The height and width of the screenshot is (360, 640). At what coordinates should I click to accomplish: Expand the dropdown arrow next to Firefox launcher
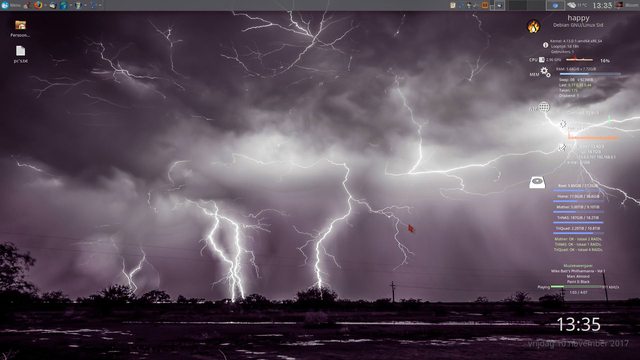pyautogui.click(x=45, y=5)
